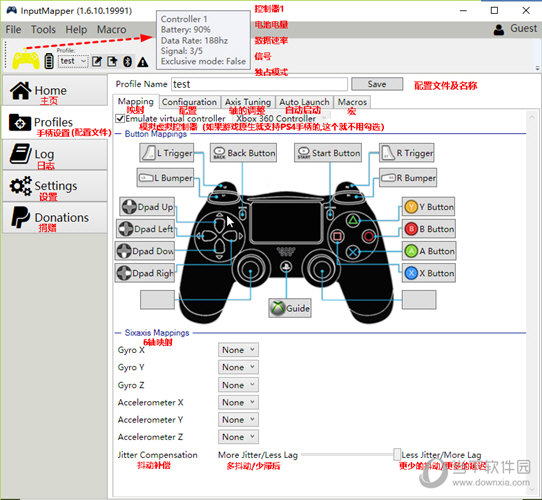Viewport: 542px width, 500px height.
Task: Click the Xbox Guide button mapping
Action: click(x=290, y=308)
